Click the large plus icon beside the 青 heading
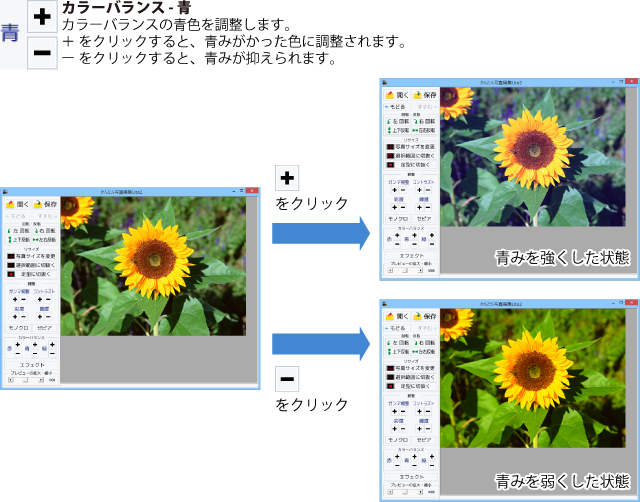This screenshot has height=502, width=640. (42, 17)
